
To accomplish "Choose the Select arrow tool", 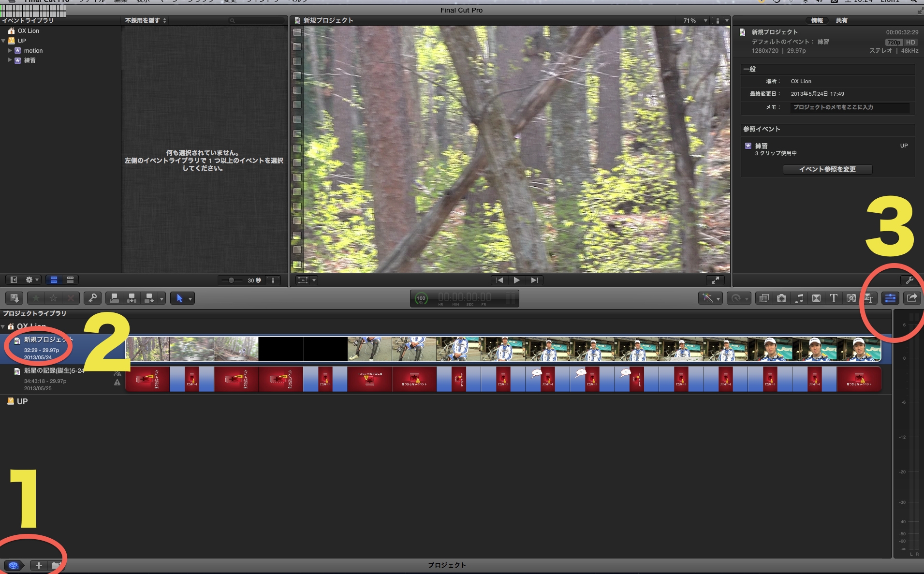I will pos(179,298).
